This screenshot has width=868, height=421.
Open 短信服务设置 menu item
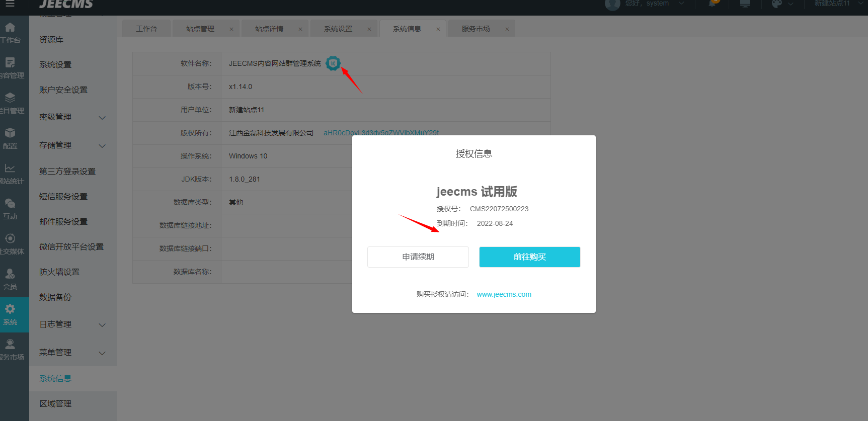(63, 197)
